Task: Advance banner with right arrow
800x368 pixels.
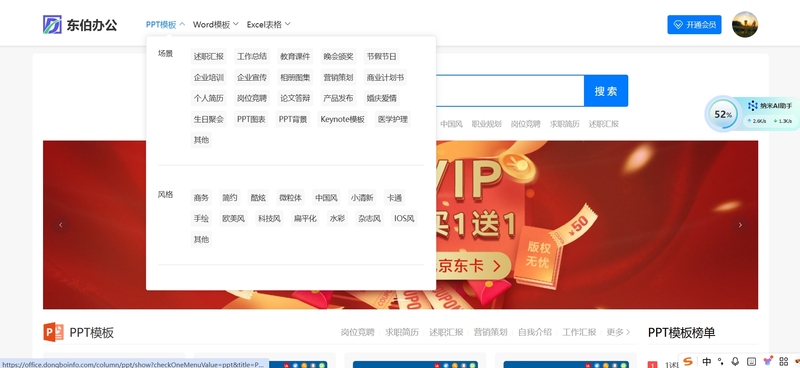Action: [740, 225]
